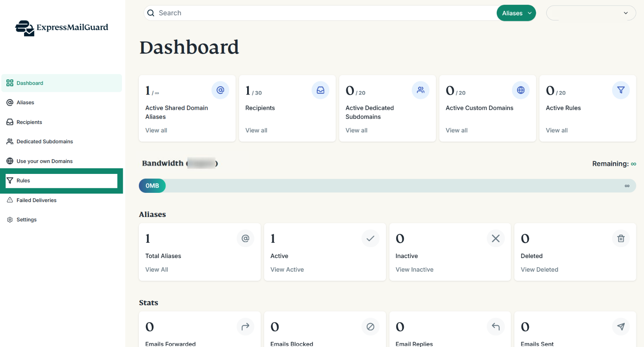Click the Bandwidth section heading
This screenshot has height=347, width=644.
pos(180,163)
